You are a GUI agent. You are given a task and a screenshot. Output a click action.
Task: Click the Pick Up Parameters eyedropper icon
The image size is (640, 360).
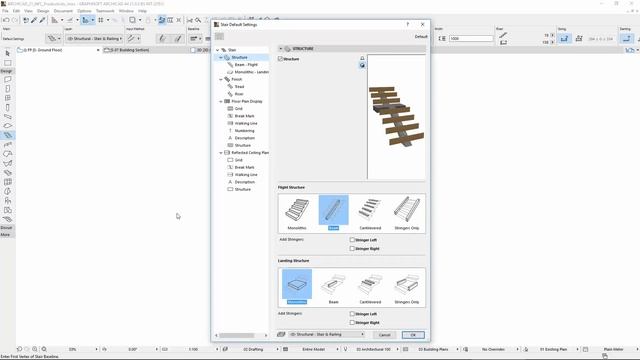point(34,20)
